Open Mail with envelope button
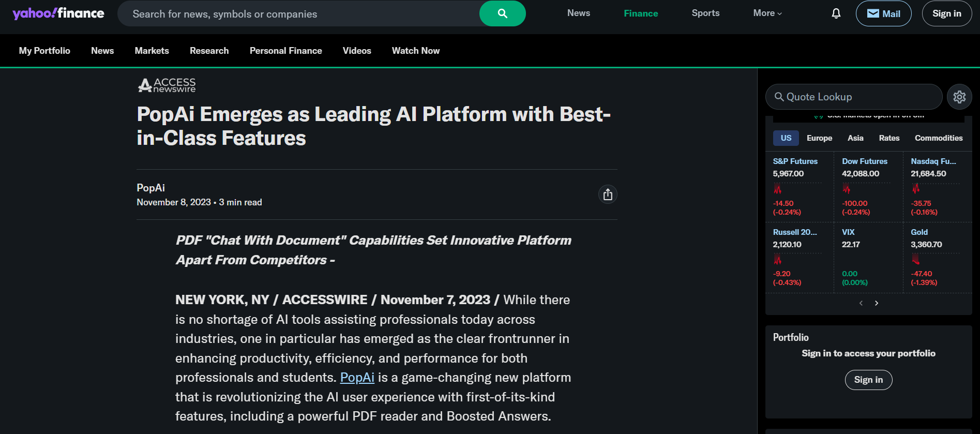Viewport: 980px width, 434px height. pyautogui.click(x=883, y=13)
